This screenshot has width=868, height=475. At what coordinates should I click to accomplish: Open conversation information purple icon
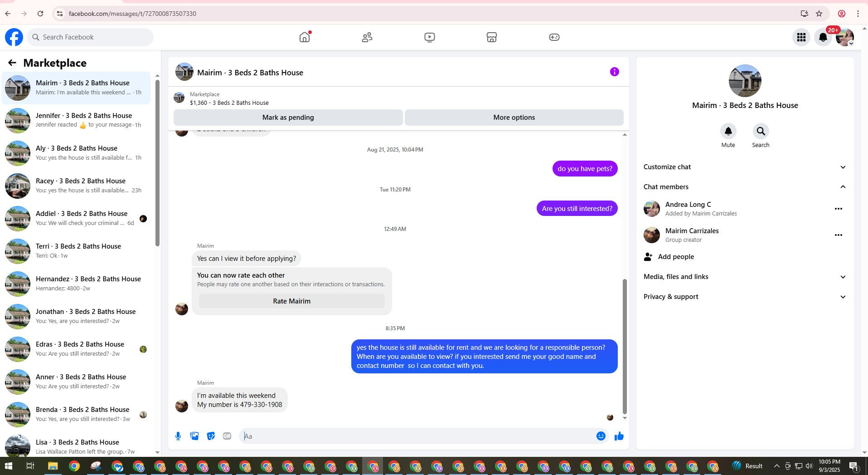pos(615,72)
